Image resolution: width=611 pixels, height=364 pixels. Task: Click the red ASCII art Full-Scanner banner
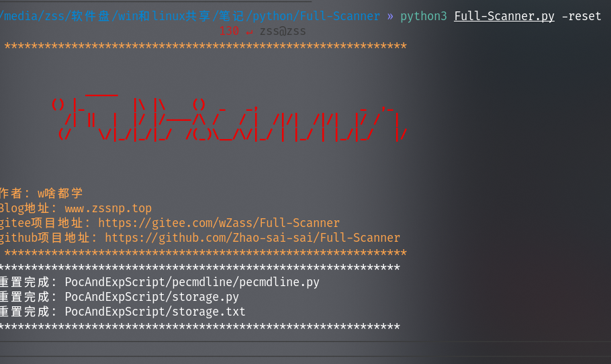click(x=230, y=119)
